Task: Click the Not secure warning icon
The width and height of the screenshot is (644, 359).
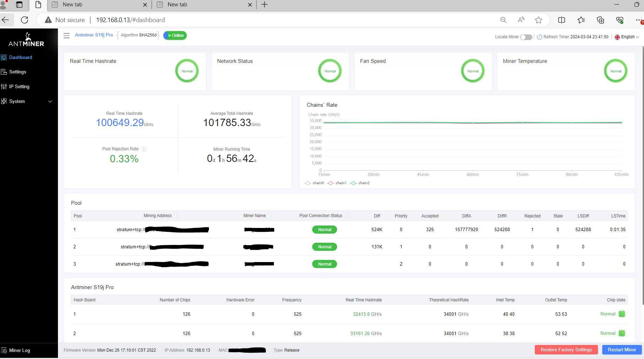Action: coord(48,20)
